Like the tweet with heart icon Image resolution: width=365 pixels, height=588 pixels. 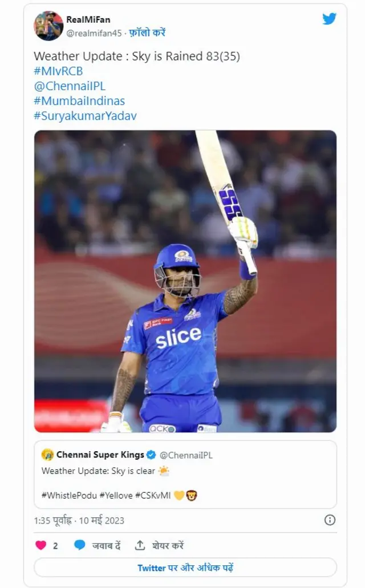(41, 545)
